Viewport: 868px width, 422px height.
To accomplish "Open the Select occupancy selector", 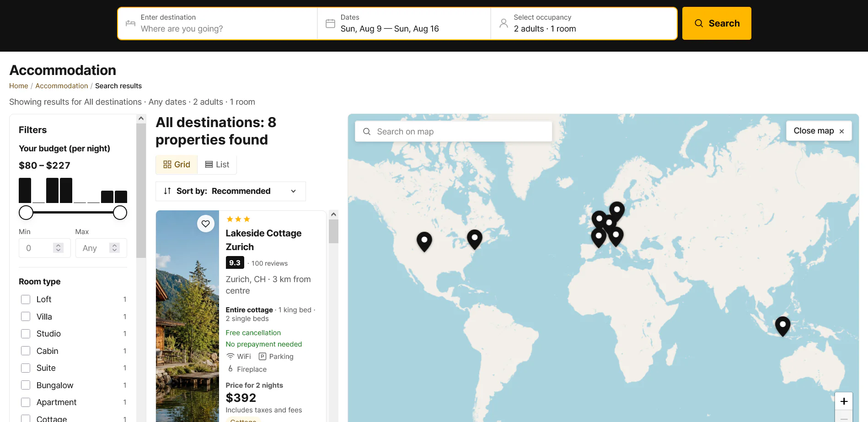I will click(584, 23).
